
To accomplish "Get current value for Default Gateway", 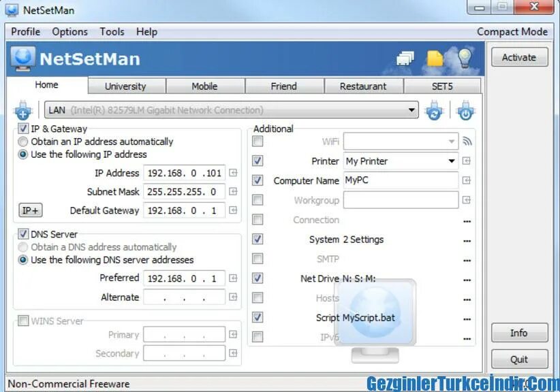I will point(233,210).
